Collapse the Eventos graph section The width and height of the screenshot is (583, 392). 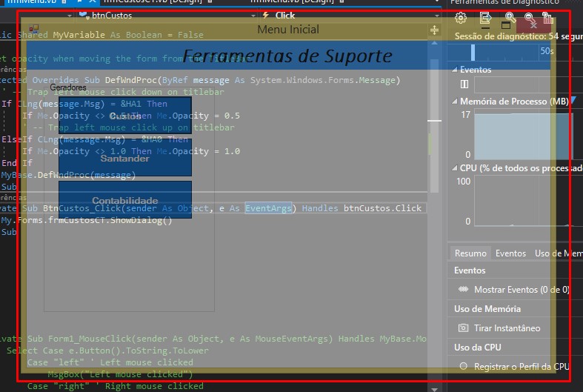pyautogui.click(x=454, y=70)
